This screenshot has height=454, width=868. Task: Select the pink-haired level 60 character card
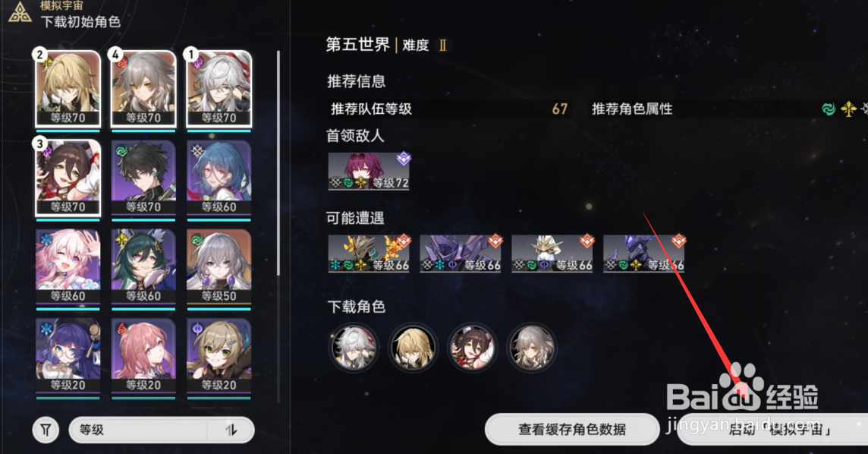[68, 267]
